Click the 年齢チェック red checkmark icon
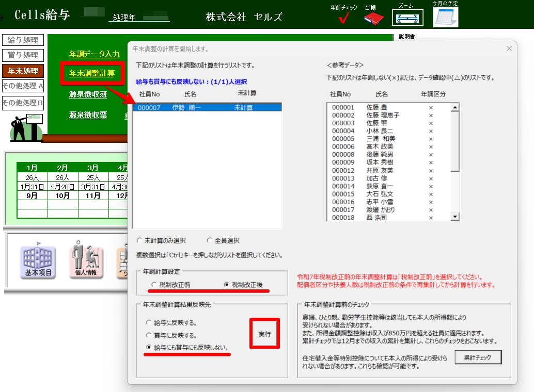This screenshot has height=392, width=534. click(343, 18)
